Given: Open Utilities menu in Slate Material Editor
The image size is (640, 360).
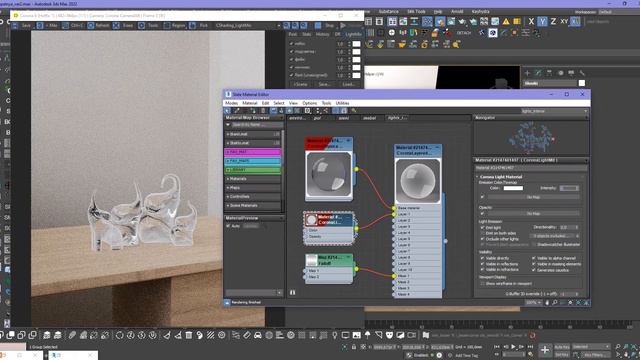Looking at the screenshot, I should [x=342, y=103].
